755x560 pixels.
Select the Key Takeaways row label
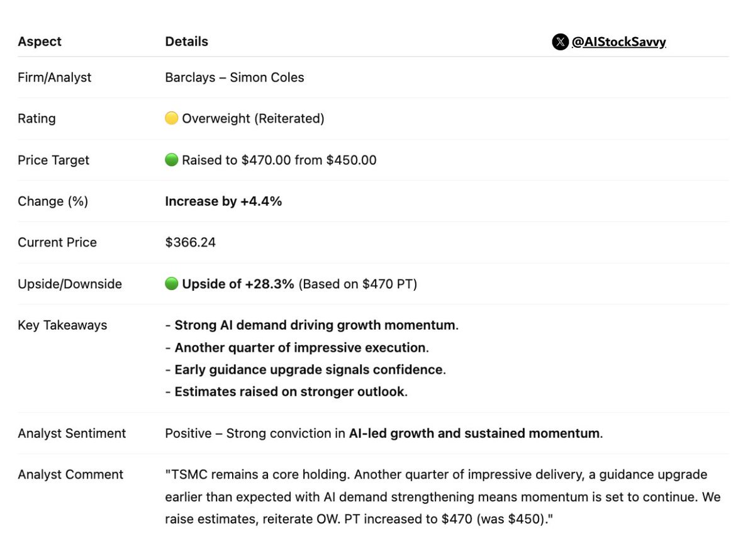pyautogui.click(x=62, y=325)
